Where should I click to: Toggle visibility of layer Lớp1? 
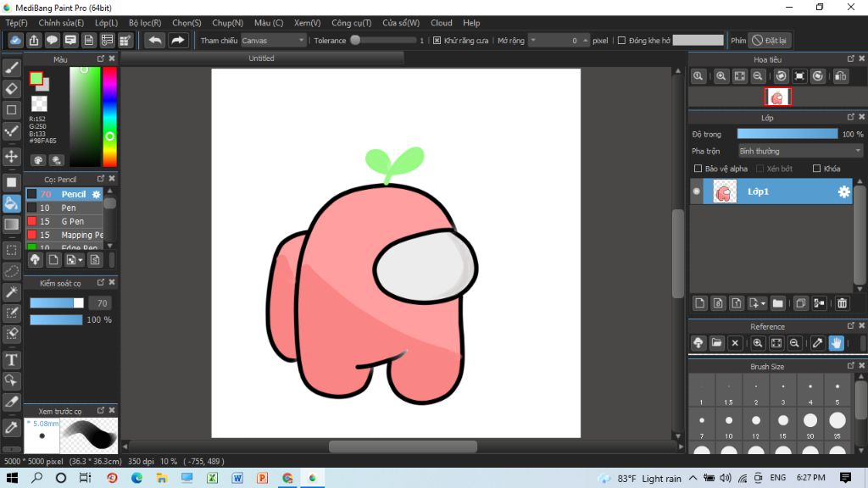pos(697,191)
